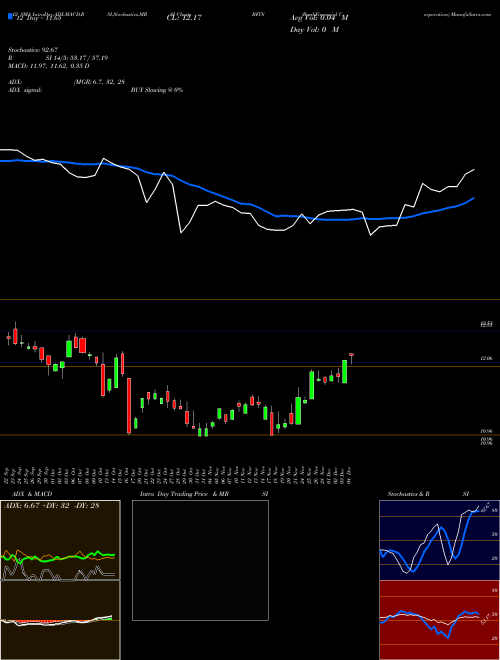Image resolution: width=500 pixels, height=660 pixels.
Task: Click the 'ADX signal:' label
Action: 25,90
